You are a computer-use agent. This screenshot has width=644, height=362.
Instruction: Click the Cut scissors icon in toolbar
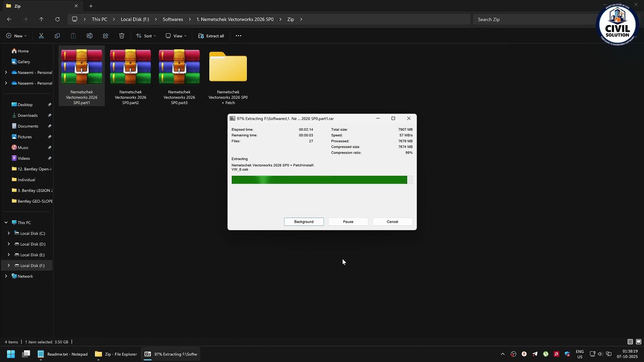[x=41, y=36]
